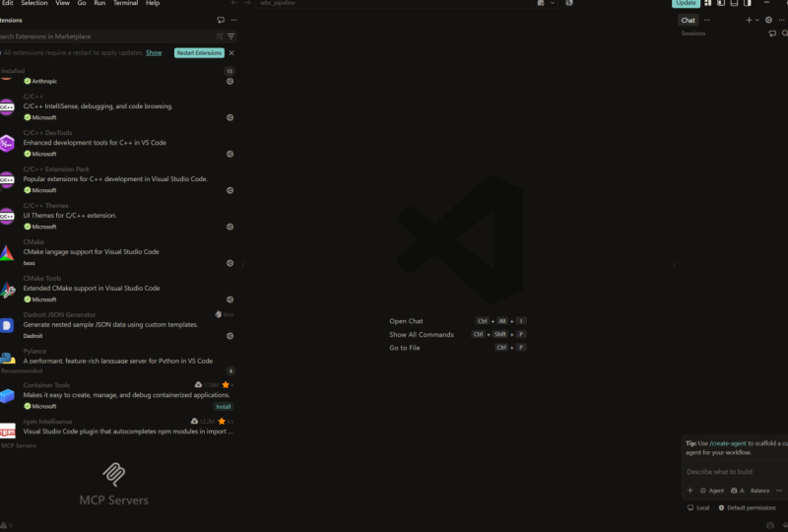Open the dropdown arrow beside the command center

click(x=553, y=3)
